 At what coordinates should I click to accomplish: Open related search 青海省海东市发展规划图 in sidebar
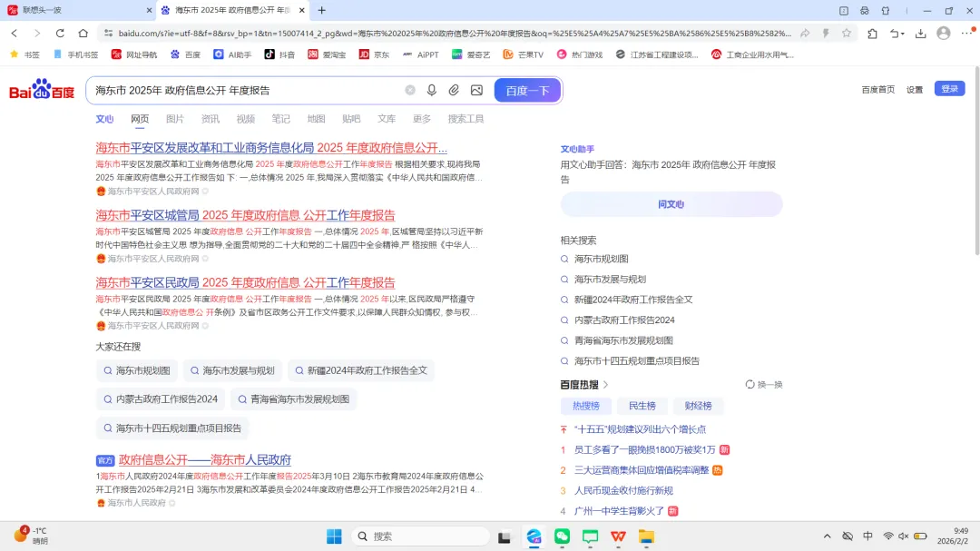(623, 340)
